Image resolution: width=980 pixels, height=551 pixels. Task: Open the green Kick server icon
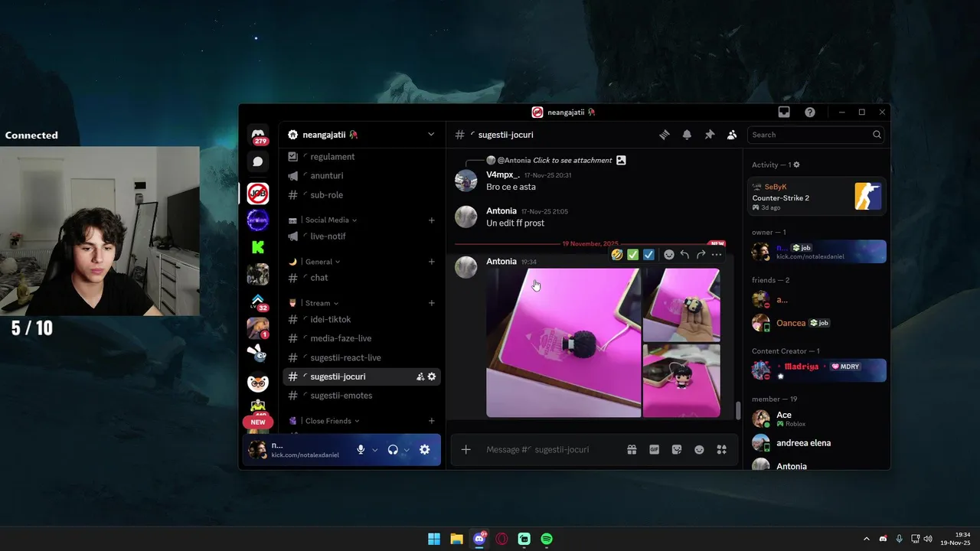coord(258,247)
